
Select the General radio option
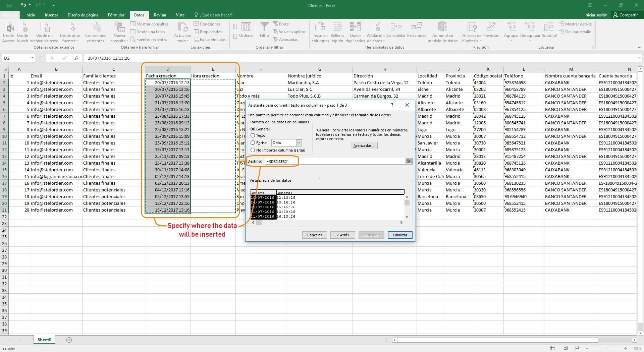click(x=253, y=129)
